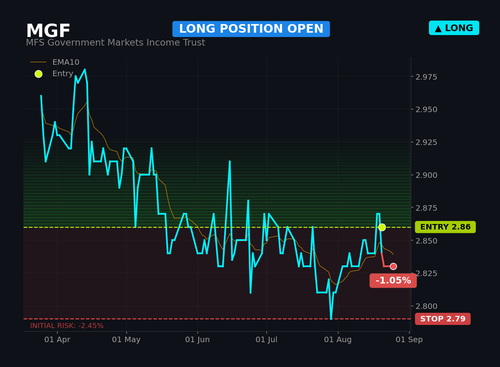Viewport: 500px width, 367px height.
Task: Click the 2.900 price axis label
Action: 426,175
